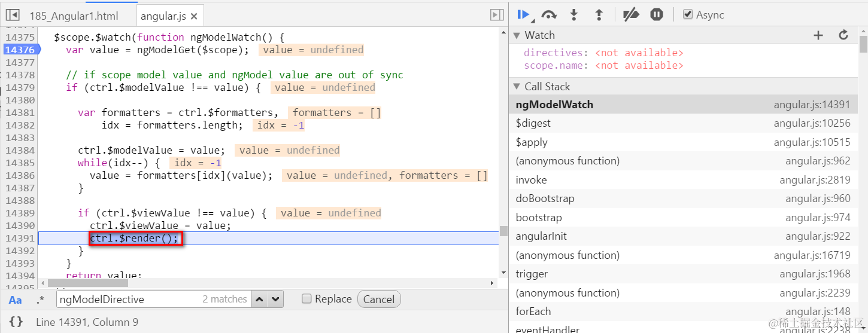Image resolution: width=868 pixels, height=333 pixels.
Task: Close the angular.js tab
Action: pos(194,17)
